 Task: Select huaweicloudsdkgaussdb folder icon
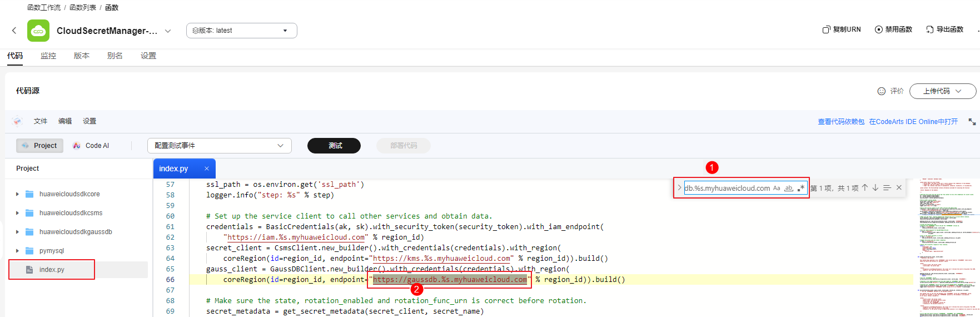[x=29, y=232]
